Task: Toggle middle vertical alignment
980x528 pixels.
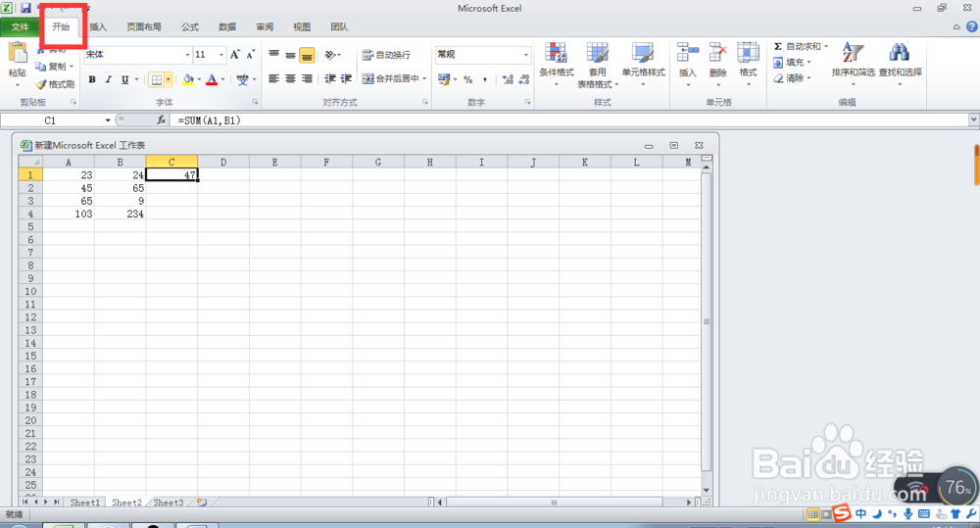Action: [x=290, y=55]
